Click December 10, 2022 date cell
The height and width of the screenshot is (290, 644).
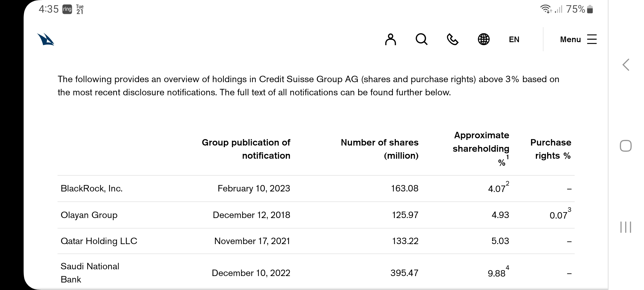click(251, 273)
